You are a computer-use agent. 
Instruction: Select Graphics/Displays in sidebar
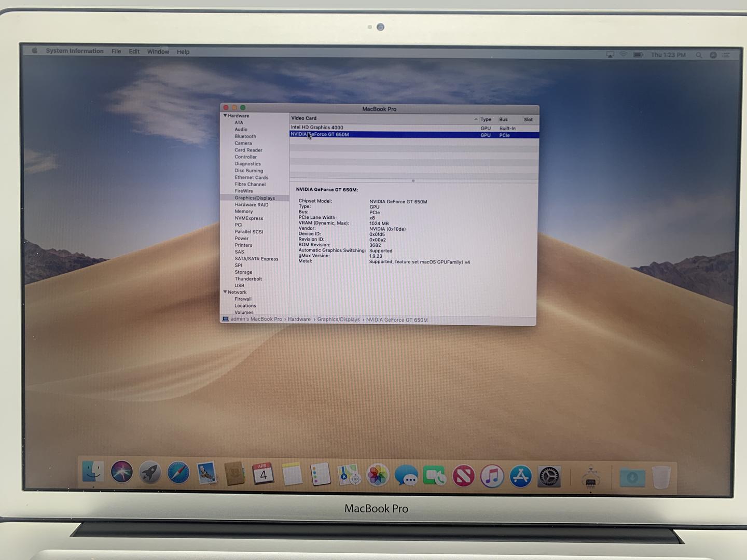(x=255, y=198)
